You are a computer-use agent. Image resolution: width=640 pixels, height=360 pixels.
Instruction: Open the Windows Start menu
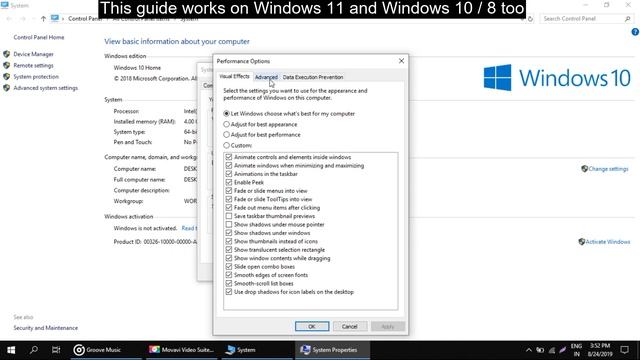[x=11, y=350]
